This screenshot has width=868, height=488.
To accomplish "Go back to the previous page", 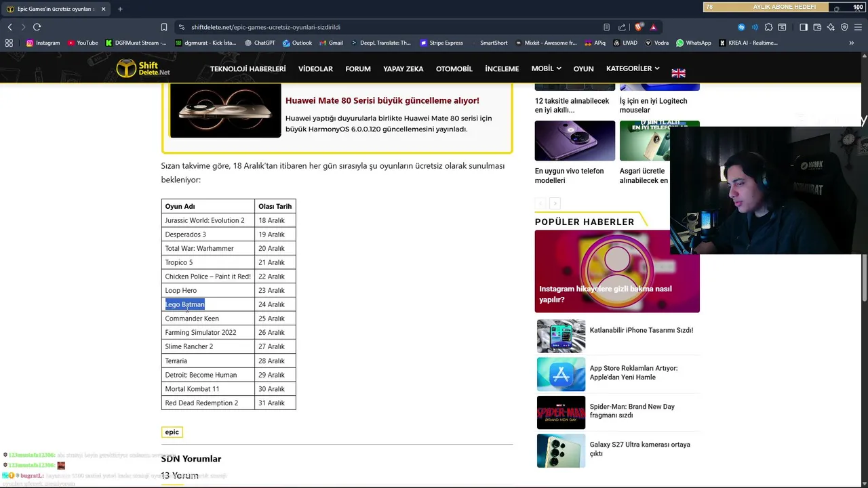I will (9, 27).
